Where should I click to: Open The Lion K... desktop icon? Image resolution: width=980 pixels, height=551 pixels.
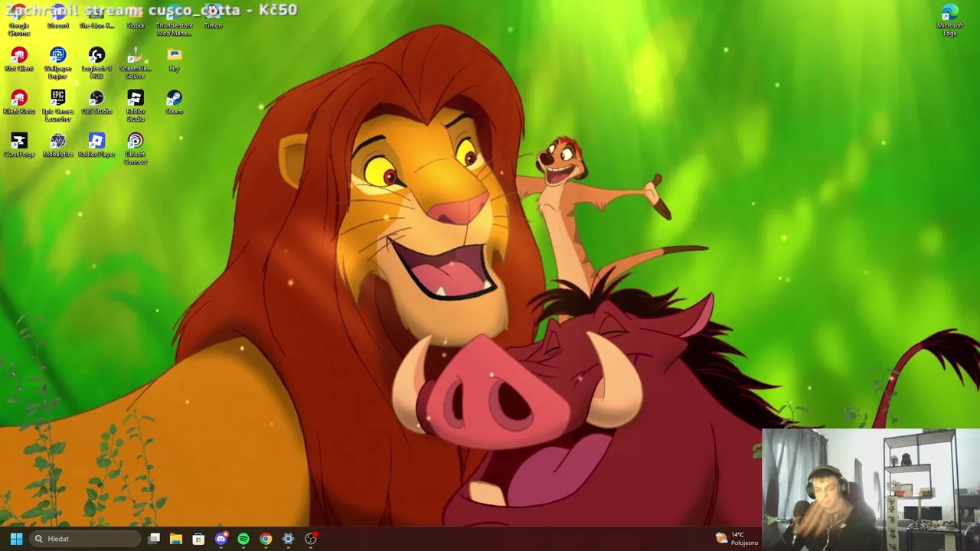point(96,17)
